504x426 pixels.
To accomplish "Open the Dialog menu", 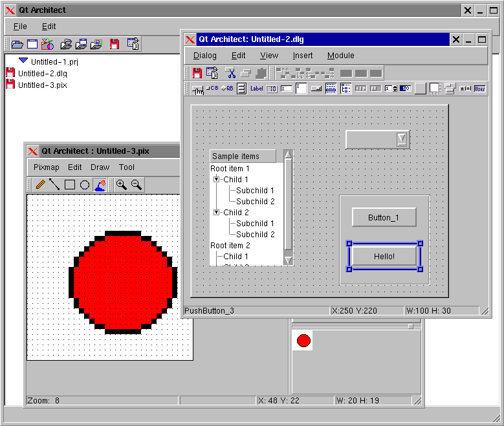I will pos(204,56).
